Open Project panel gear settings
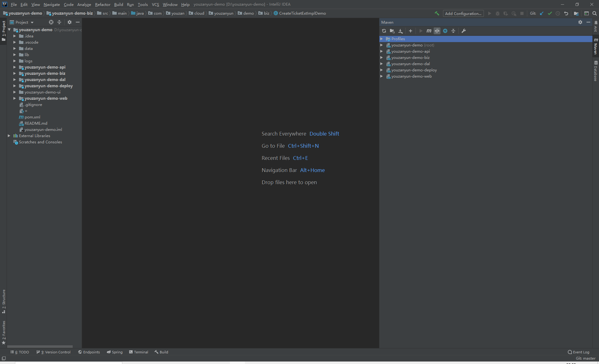The image size is (599, 364). click(x=70, y=22)
